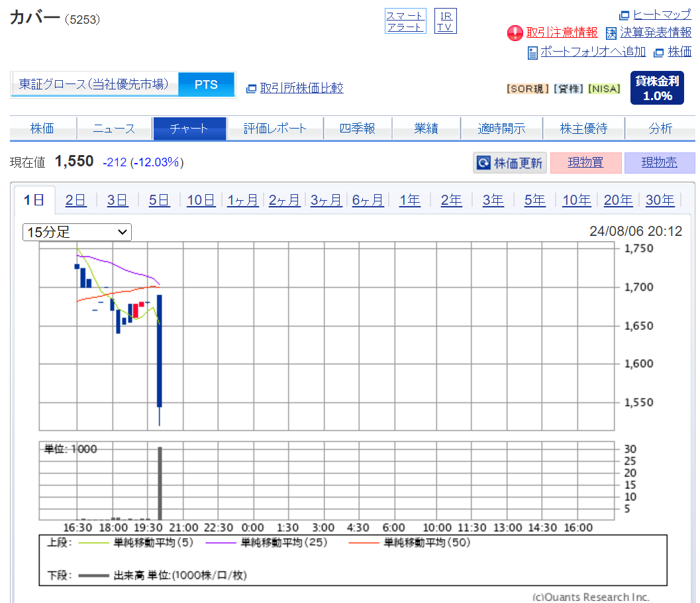Switch to the 分析 tab
Image resolution: width=700 pixels, height=603 pixels.
click(x=660, y=129)
